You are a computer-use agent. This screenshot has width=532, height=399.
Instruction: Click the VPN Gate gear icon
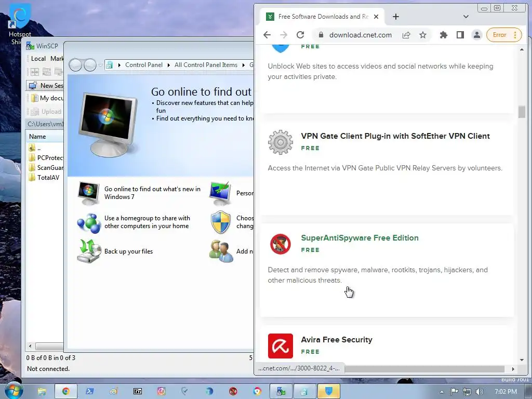280,142
